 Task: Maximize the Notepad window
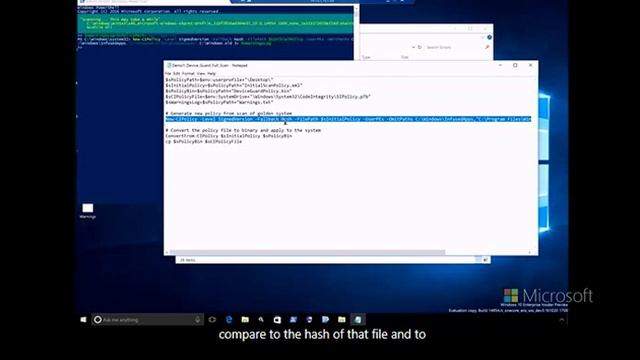click(x=515, y=65)
